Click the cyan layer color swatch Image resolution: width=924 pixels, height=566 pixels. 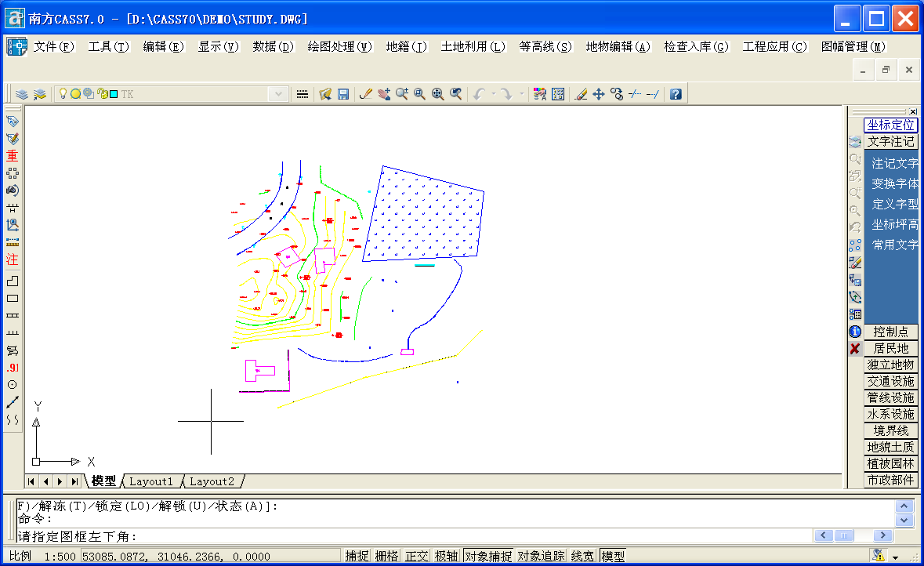114,94
